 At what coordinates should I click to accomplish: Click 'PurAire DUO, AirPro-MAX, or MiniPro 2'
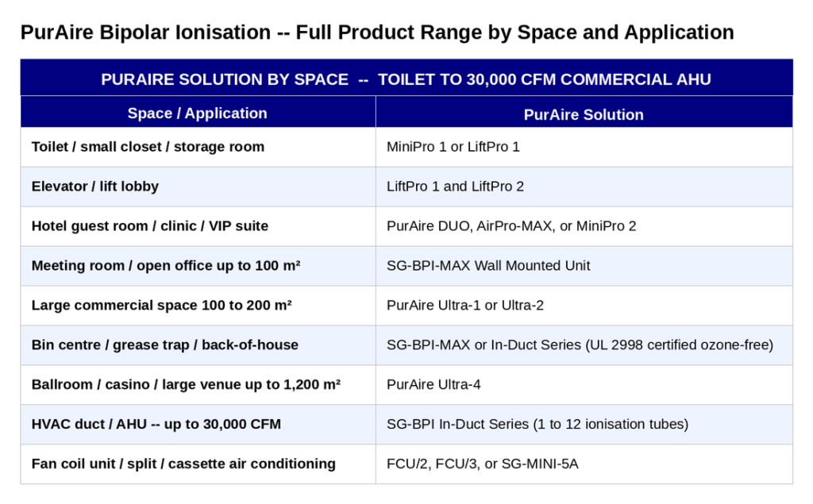tap(584, 226)
